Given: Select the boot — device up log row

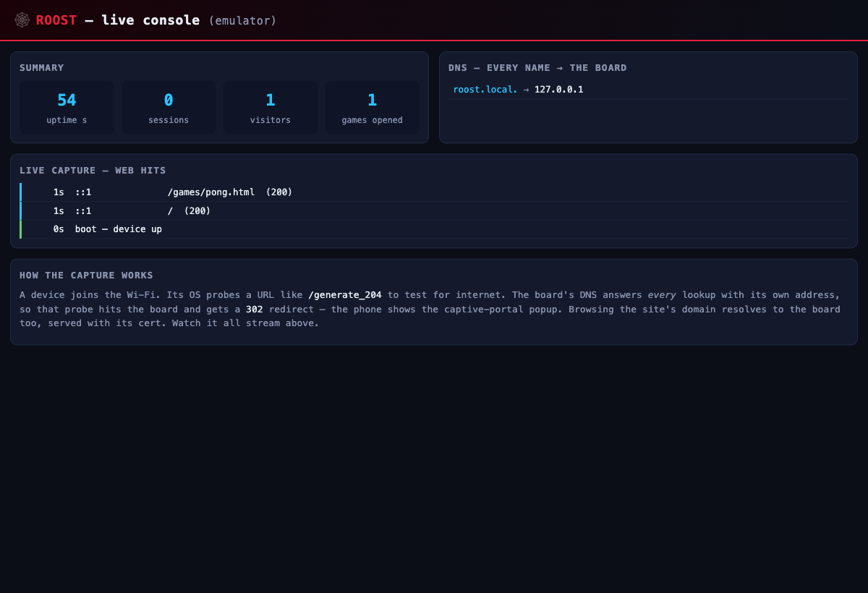Looking at the screenshot, I should point(433,229).
